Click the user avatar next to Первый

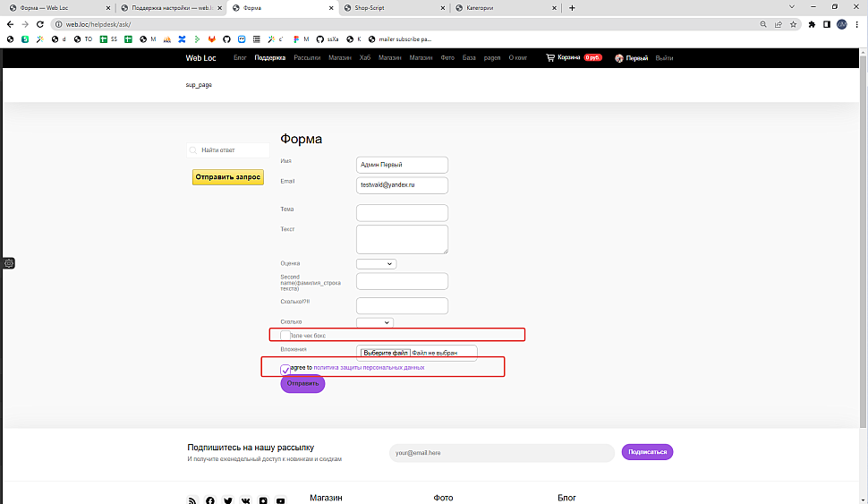pyautogui.click(x=619, y=58)
